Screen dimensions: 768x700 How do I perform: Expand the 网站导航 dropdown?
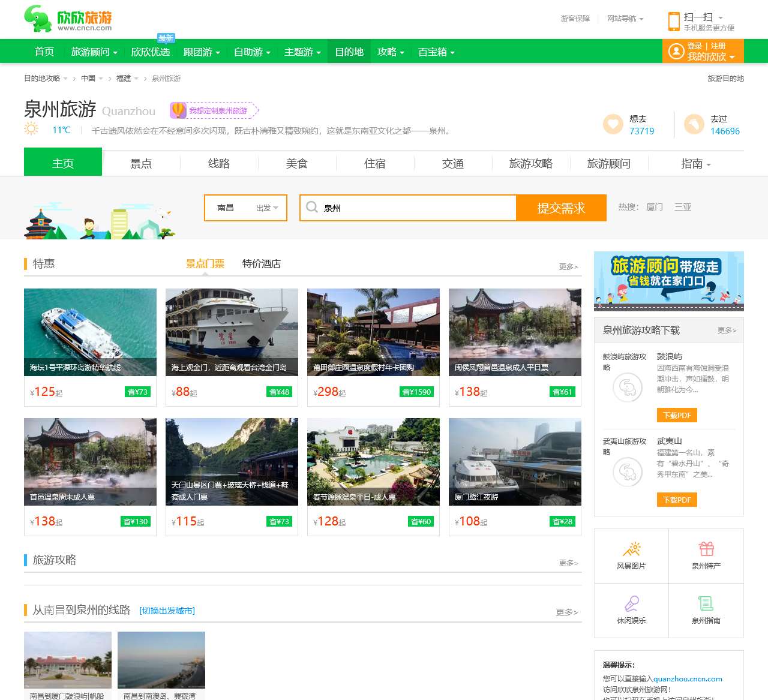click(625, 19)
